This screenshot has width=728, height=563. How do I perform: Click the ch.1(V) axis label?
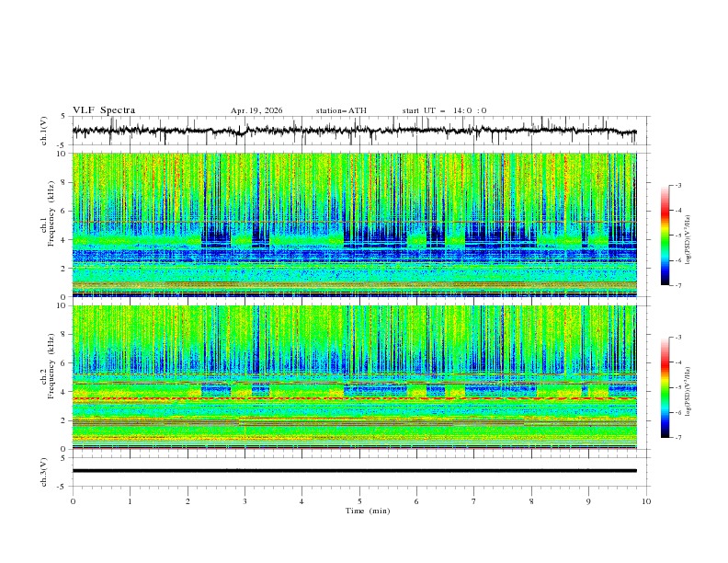[x=44, y=131]
